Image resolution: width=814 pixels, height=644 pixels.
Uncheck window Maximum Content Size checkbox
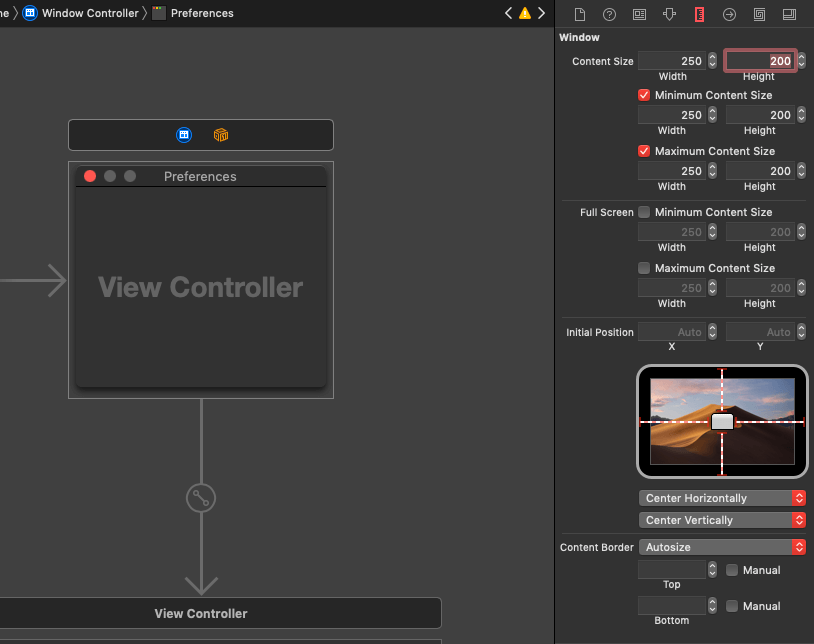(x=644, y=151)
